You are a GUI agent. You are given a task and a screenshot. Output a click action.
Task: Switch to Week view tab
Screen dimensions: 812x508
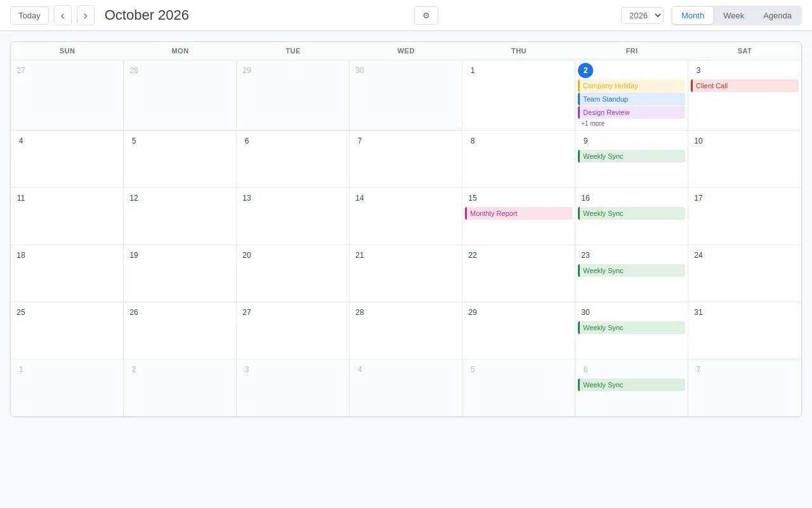733,15
